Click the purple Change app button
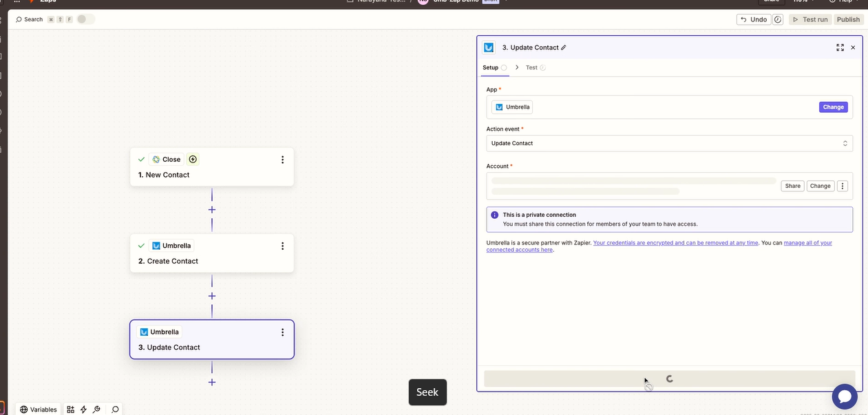The height and width of the screenshot is (415, 868). point(833,107)
